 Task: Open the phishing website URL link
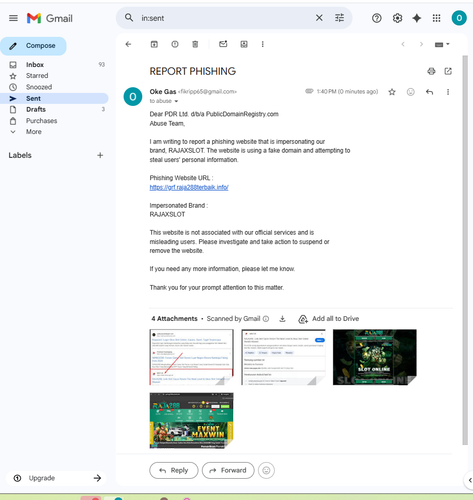189,187
